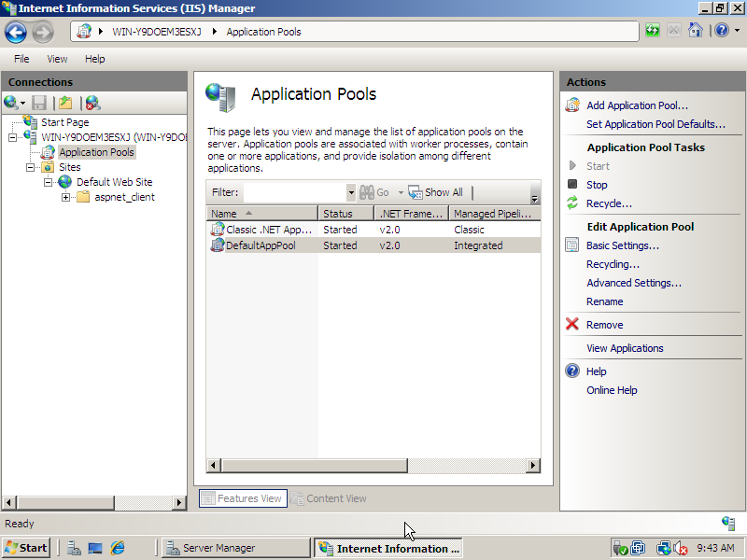Viewport: 747px width, 560px height.
Task: Switch to the Content View tab
Action: [329, 498]
